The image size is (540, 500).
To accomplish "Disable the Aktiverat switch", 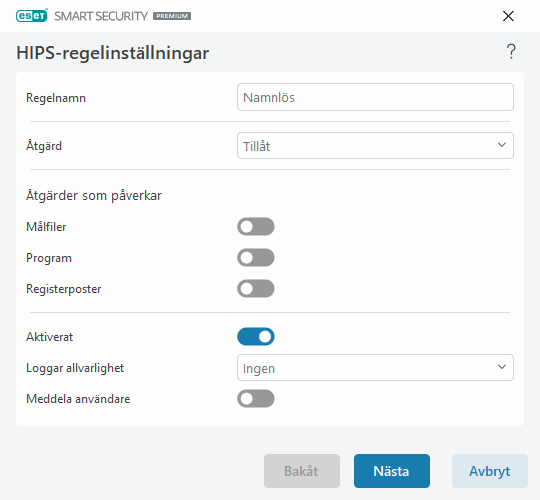I will pyautogui.click(x=256, y=337).
